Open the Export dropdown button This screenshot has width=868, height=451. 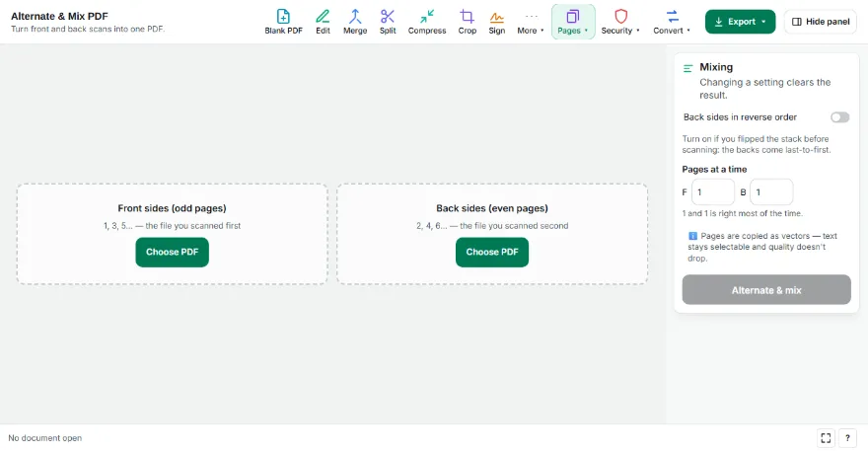point(740,22)
